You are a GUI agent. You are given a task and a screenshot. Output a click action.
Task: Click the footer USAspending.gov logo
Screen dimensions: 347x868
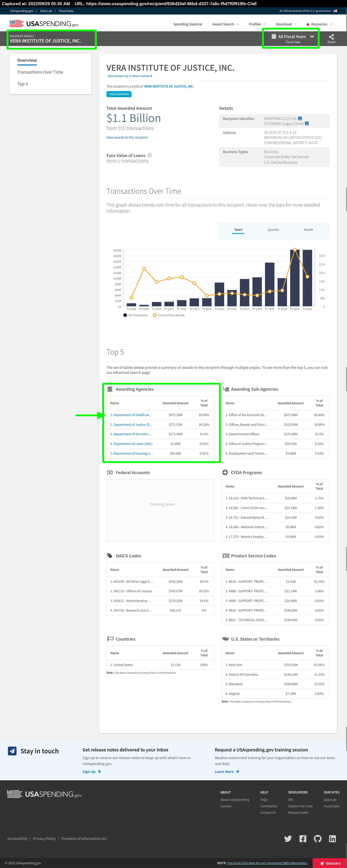click(x=44, y=794)
